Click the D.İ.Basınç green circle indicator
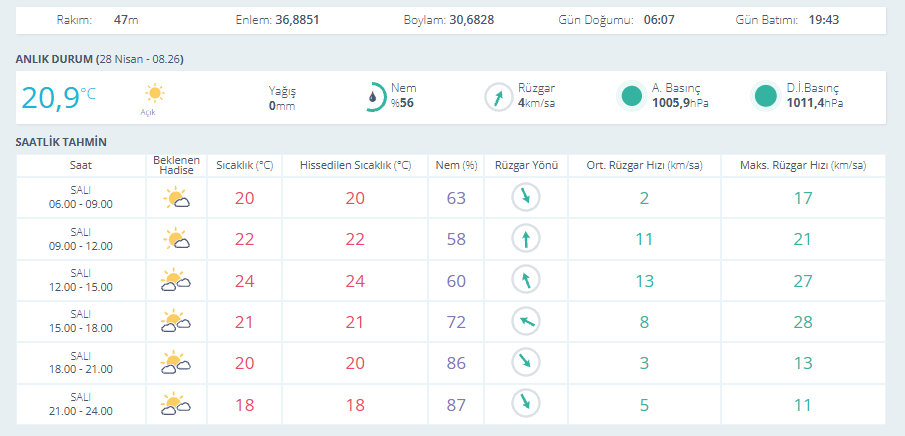 [x=766, y=97]
